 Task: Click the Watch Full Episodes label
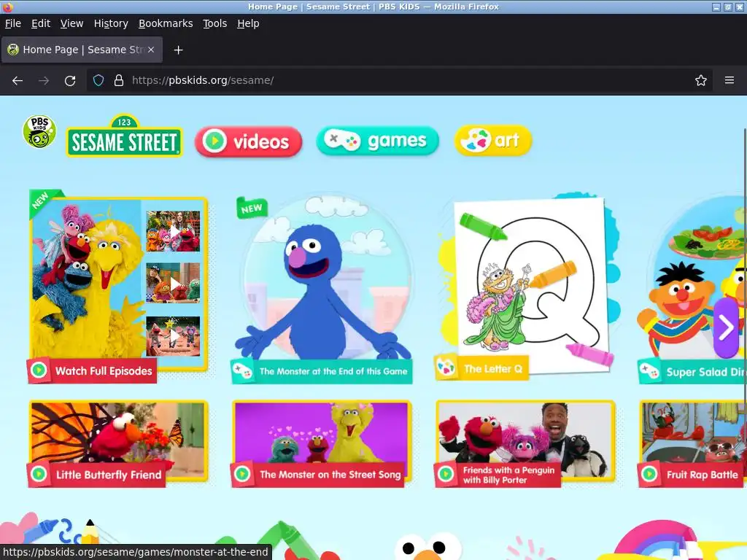104,371
